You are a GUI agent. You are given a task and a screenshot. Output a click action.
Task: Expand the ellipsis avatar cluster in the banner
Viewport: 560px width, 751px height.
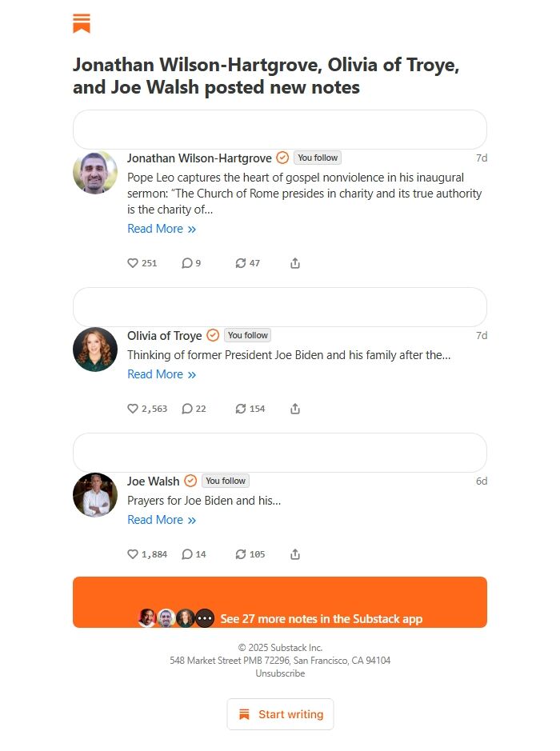[x=206, y=617]
